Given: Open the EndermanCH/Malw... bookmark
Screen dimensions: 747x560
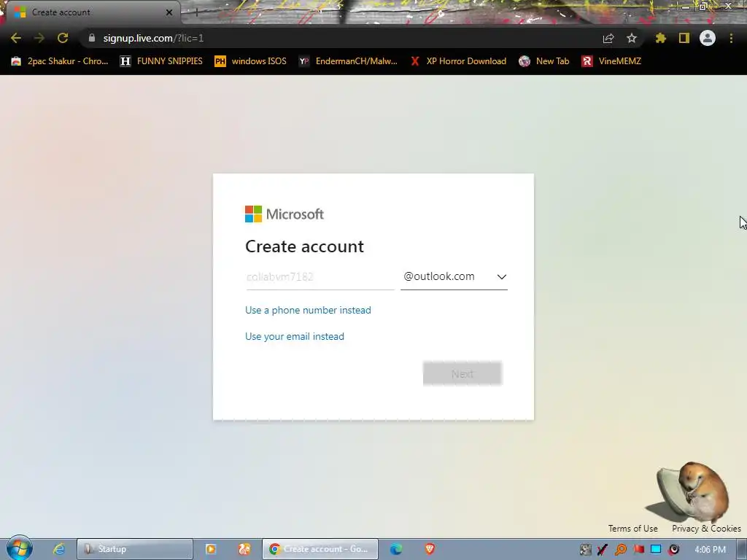Looking at the screenshot, I should click(348, 61).
